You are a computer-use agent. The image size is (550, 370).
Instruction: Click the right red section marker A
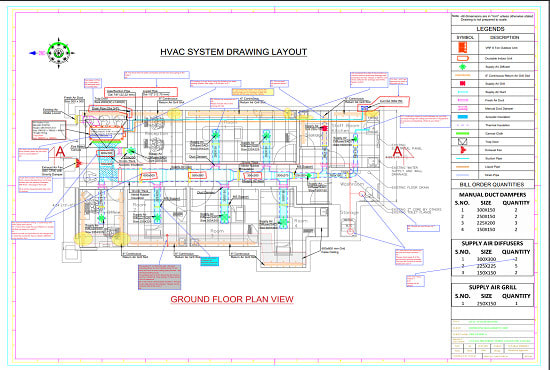[x=397, y=152]
